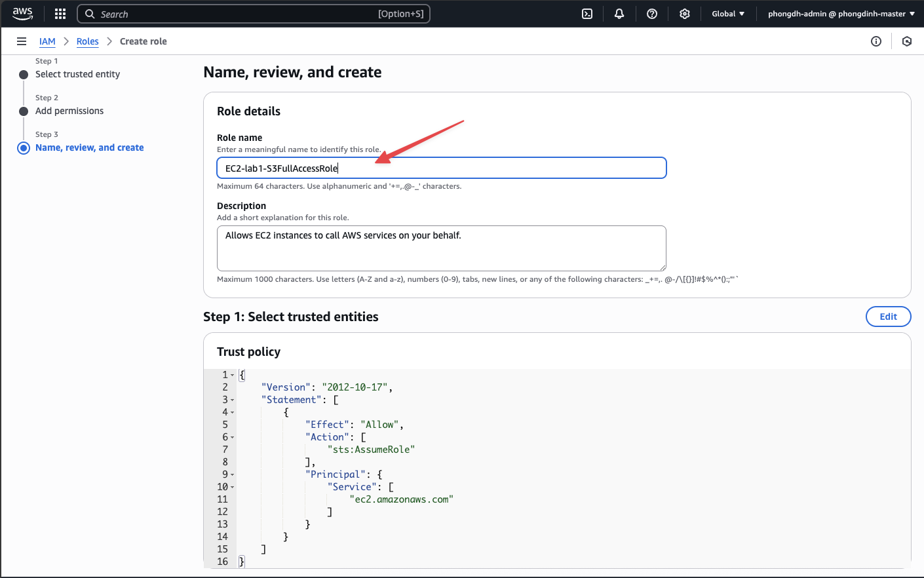924x578 pixels.
Task: Select step "Name, review, and create" in sidebar
Action: 90,147
